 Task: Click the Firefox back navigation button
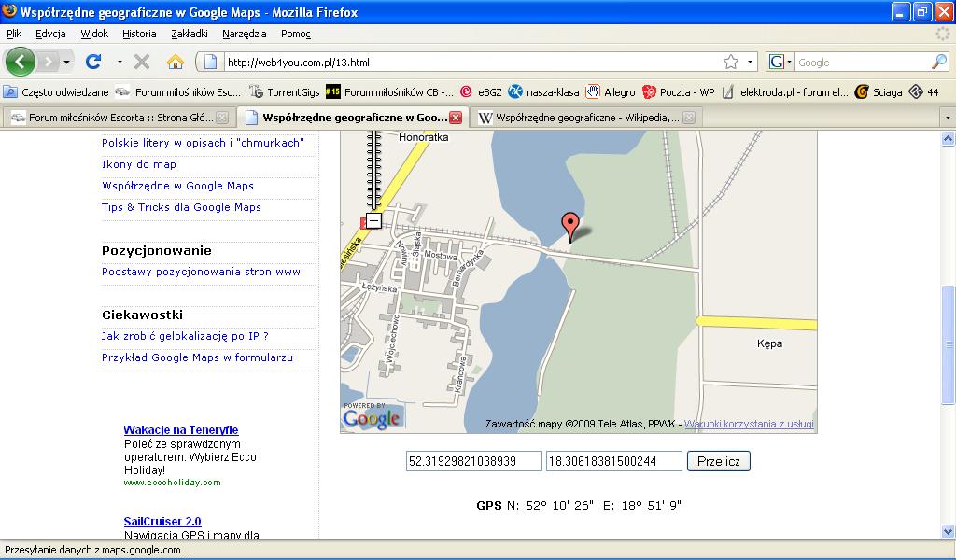click(21, 62)
